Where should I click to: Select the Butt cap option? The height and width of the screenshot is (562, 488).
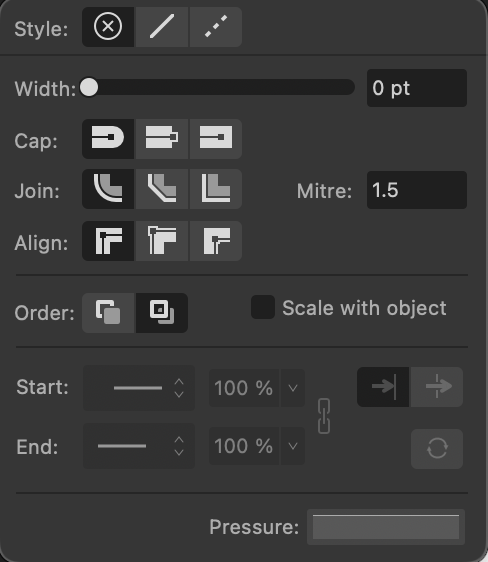[x=162, y=139]
